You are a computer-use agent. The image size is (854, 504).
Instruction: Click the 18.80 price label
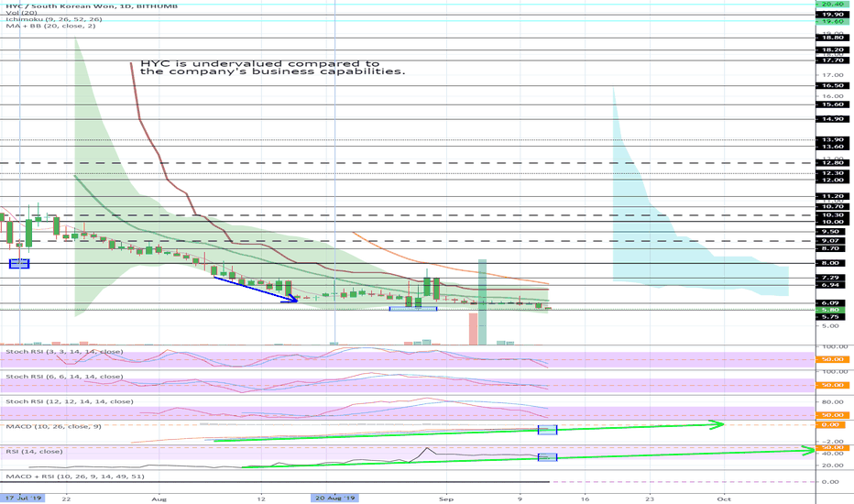(832, 38)
